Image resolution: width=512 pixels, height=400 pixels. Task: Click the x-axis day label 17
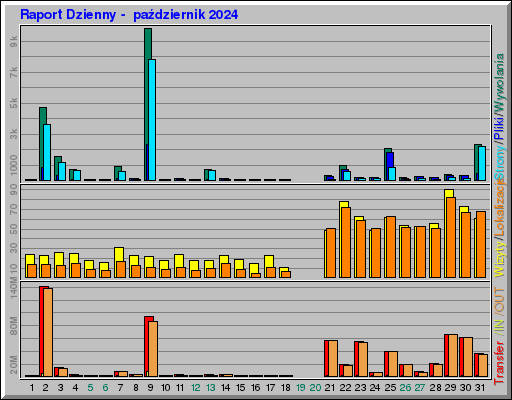coord(271,388)
